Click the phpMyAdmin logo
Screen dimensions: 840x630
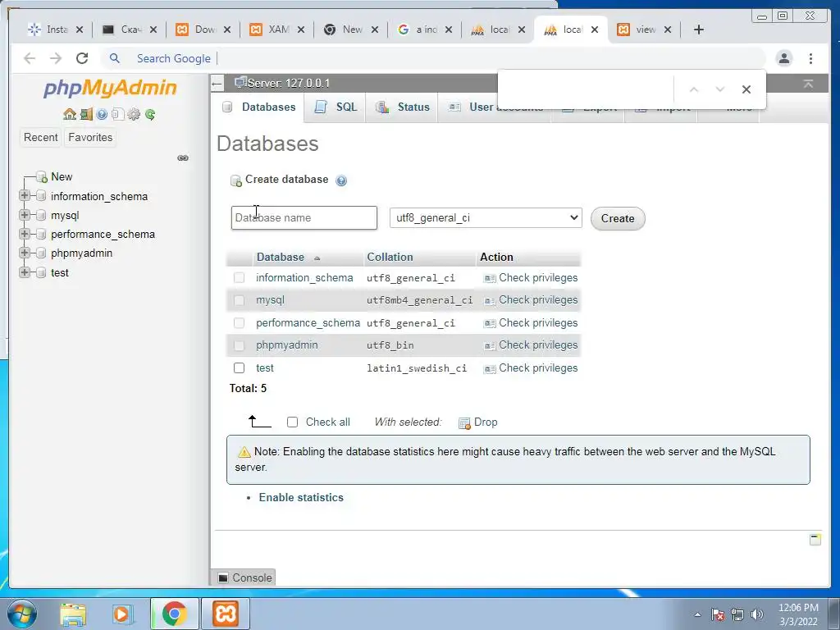coord(110,88)
